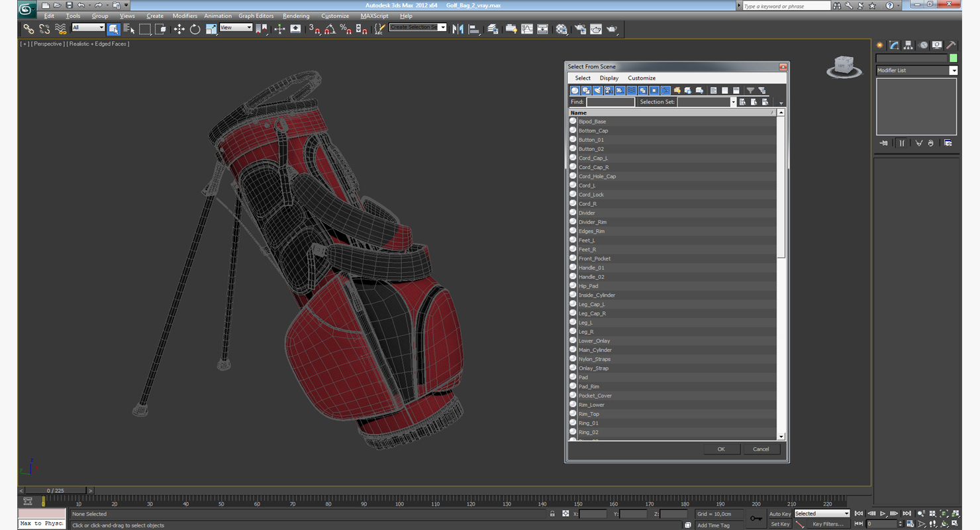The height and width of the screenshot is (530, 980).
Task: Open the key mode Selected dropdown
Action: 822,513
